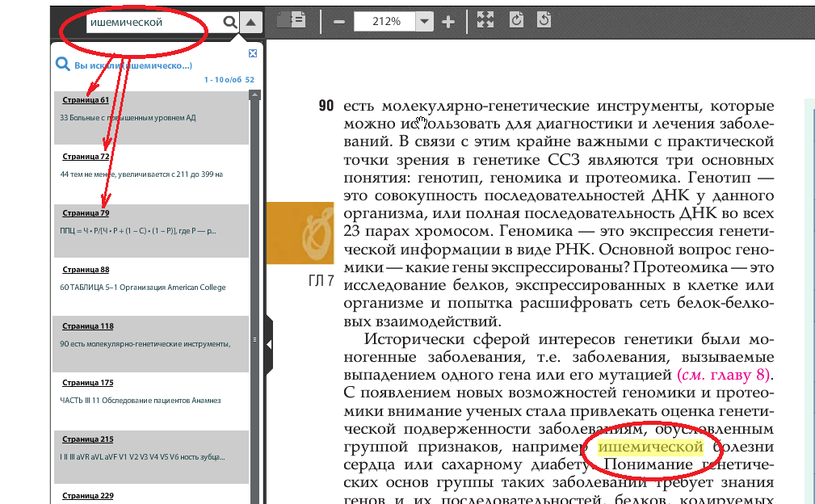Close the search results panel
Screen dimensions: 815x504
tap(253, 53)
